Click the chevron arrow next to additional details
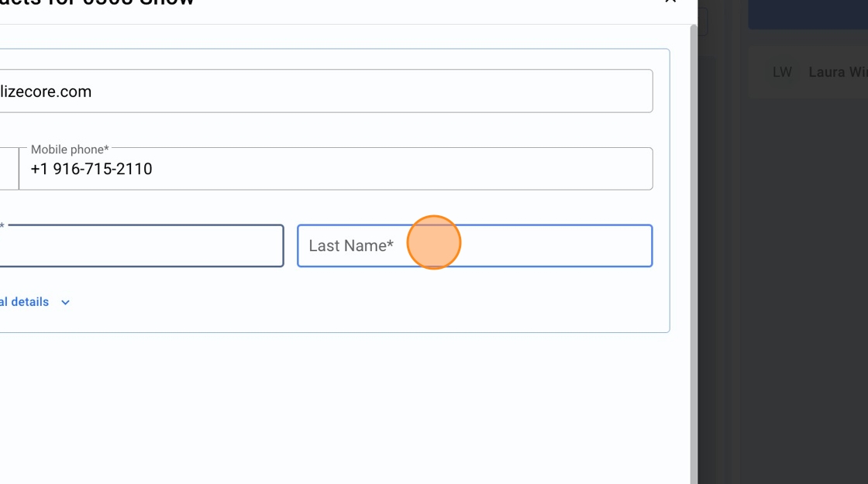Image resolution: width=868 pixels, height=484 pixels. (x=66, y=302)
